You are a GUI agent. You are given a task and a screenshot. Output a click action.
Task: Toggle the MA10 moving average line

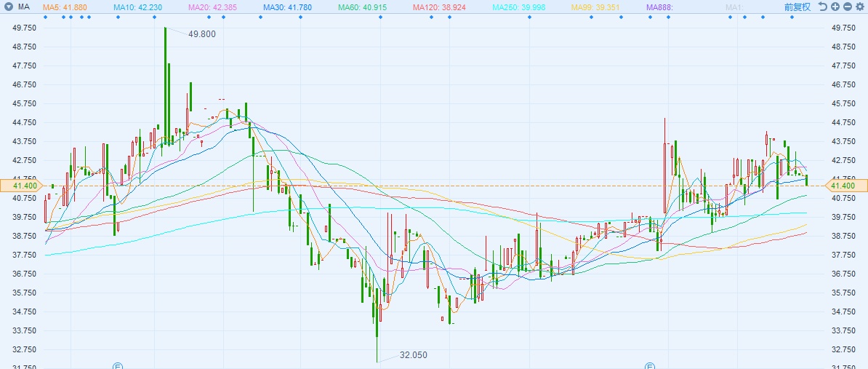[136, 7]
